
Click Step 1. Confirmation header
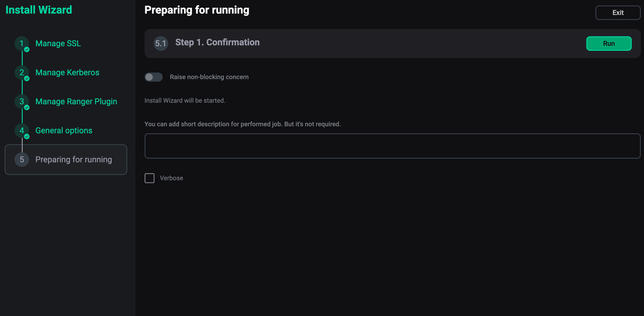[x=217, y=42]
